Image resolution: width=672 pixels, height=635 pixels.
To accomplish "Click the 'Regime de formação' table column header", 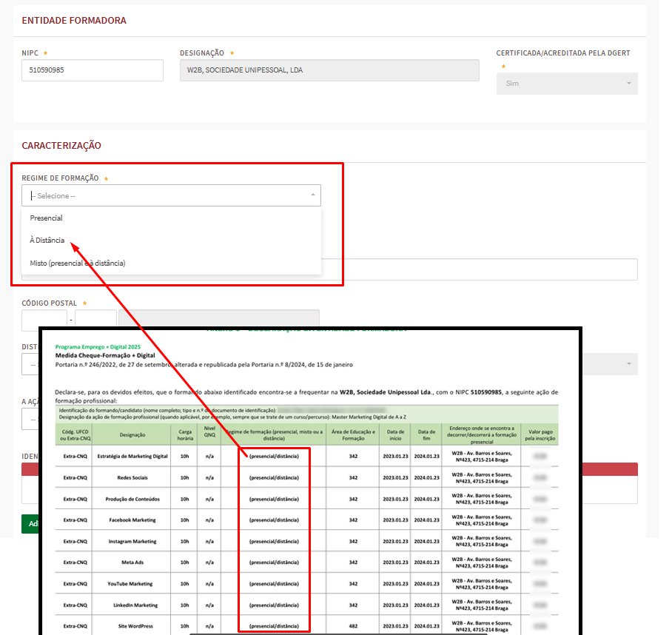I will (x=274, y=435).
